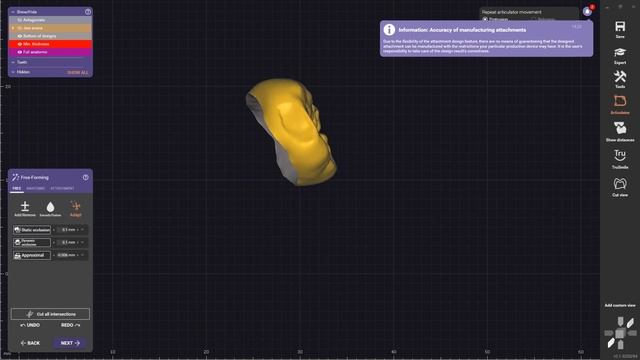Go BACK to the previous wizard step
This screenshot has width=640, height=360.
tap(30, 343)
